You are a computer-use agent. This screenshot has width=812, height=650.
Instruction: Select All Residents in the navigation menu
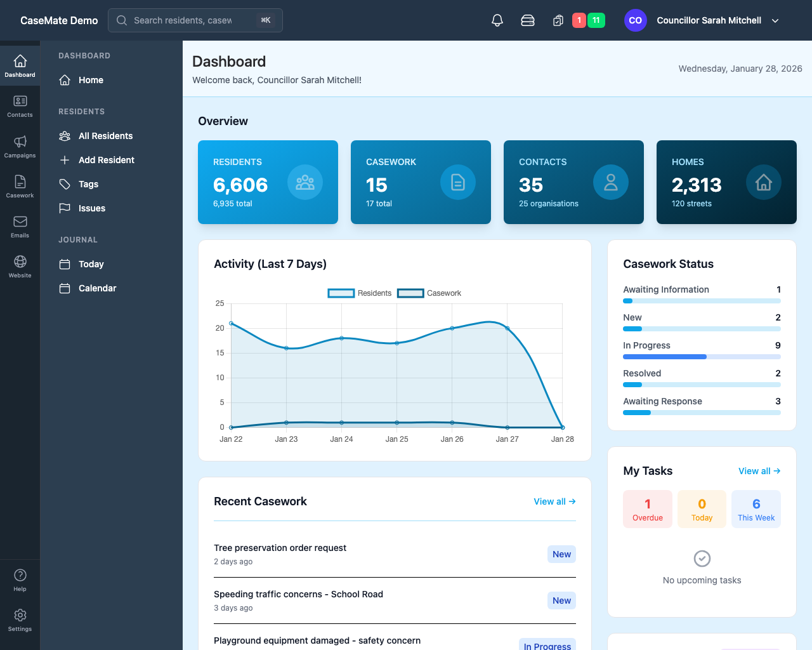click(x=105, y=136)
